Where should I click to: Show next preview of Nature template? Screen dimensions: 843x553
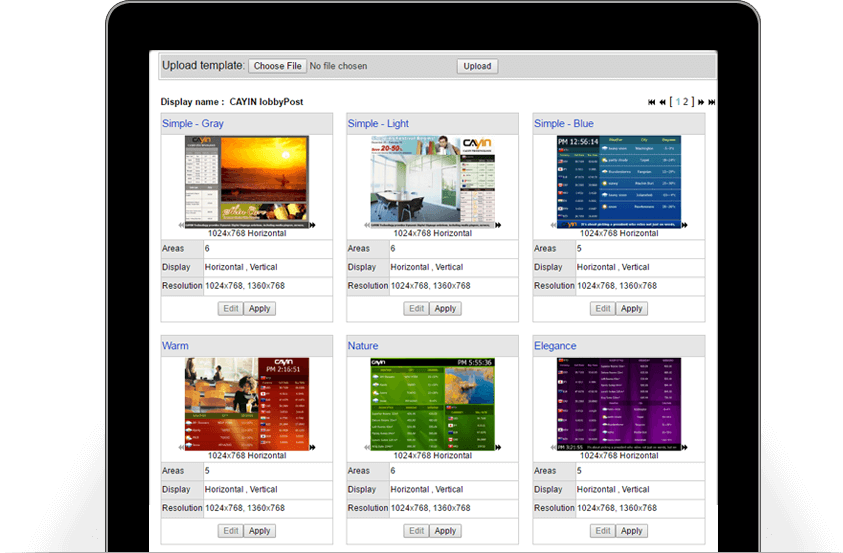pyautogui.click(x=499, y=448)
